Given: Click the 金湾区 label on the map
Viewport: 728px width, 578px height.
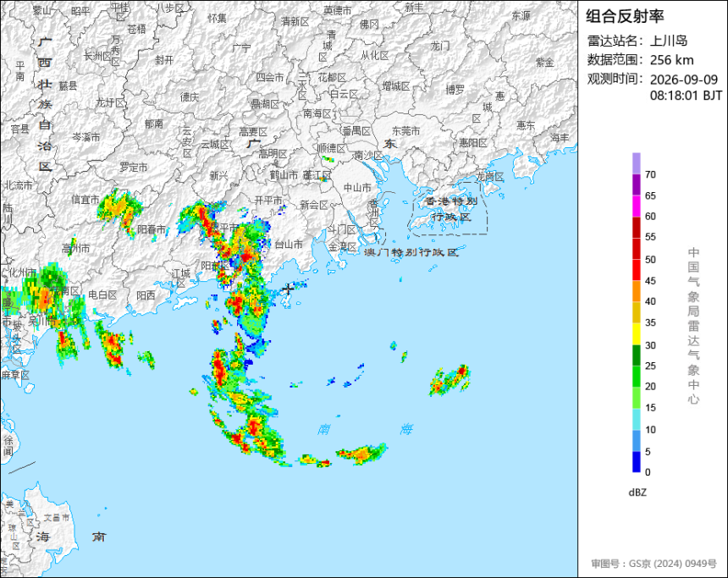Looking at the screenshot, I should (x=343, y=247).
